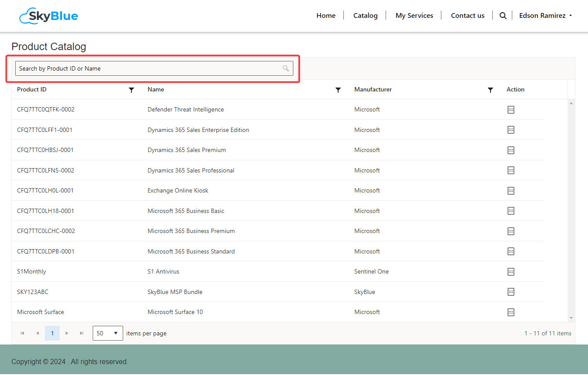Open action icon for SkyBlue MSP Bundle
Screen dimensions: 588x375
point(511,292)
